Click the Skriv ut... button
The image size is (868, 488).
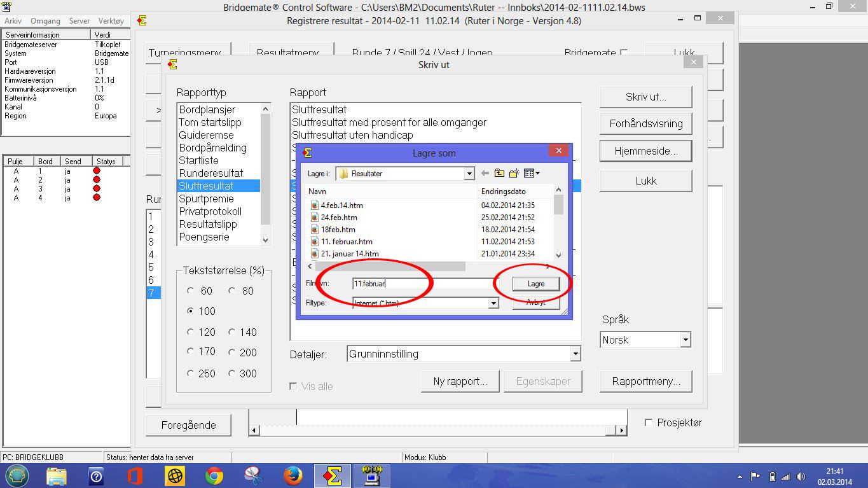(645, 97)
